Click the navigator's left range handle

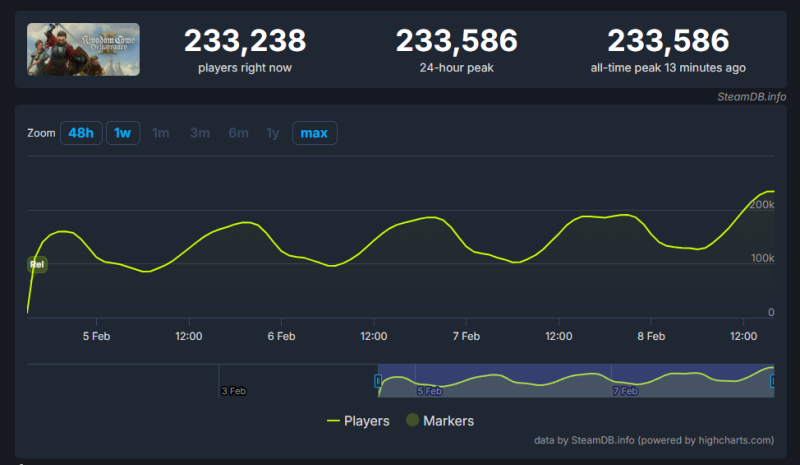378,381
